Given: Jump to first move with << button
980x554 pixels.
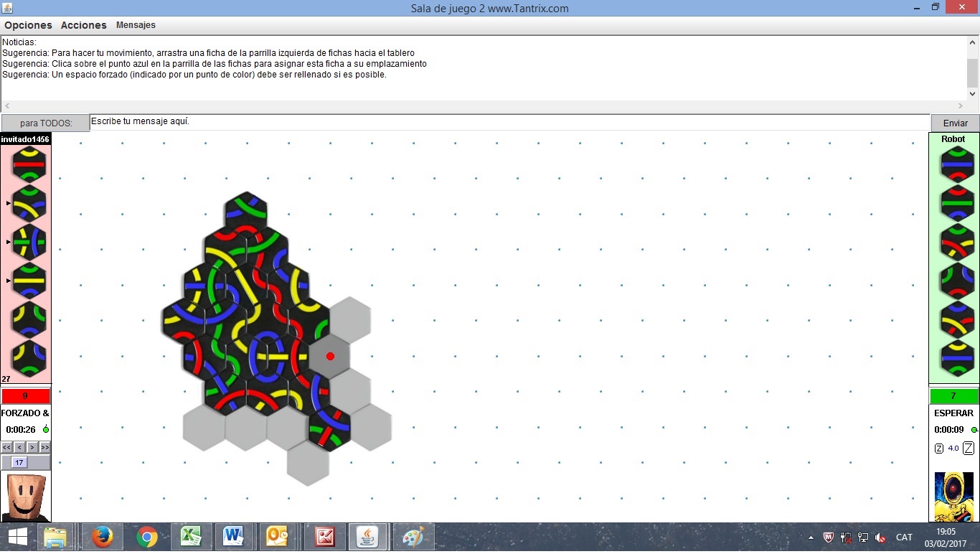Looking at the screenshot, I should tap(6, 447).
